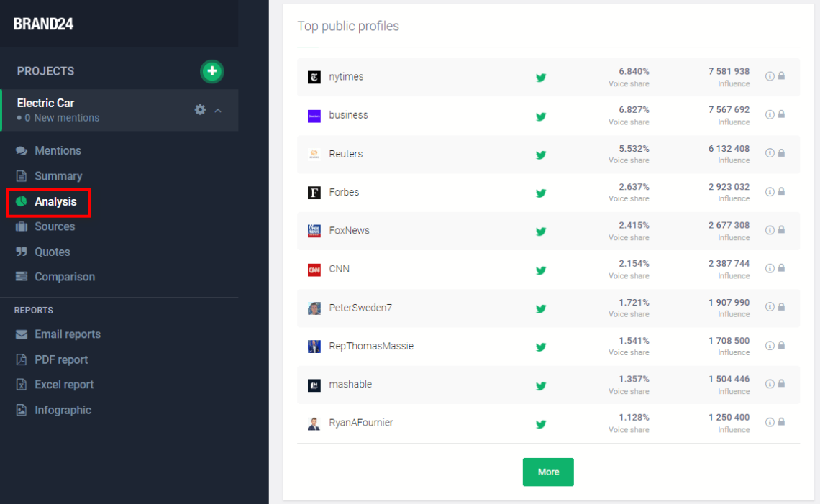This screenshot has height=504, width=820.
Task: Click the lock icon in RepThomasMassie row
Action: pos(781,345)
